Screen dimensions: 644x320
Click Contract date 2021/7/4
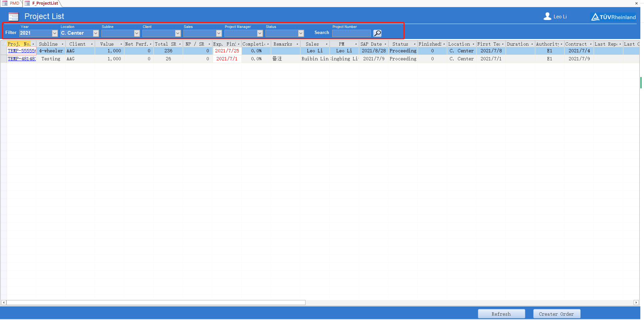579,51
